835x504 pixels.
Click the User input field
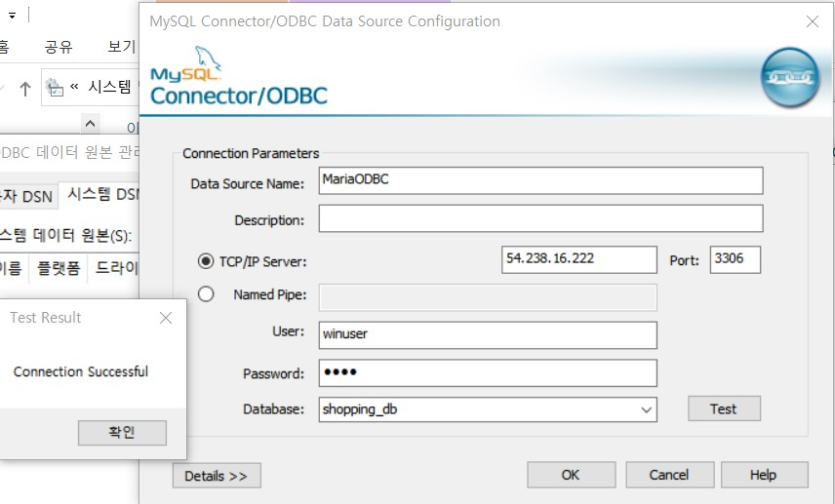point(488,335)
